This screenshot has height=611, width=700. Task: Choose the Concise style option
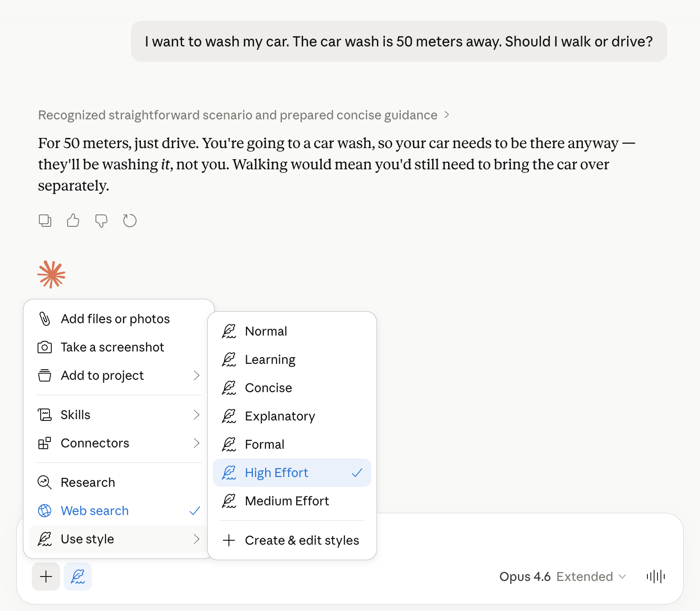tap(268, 388)
